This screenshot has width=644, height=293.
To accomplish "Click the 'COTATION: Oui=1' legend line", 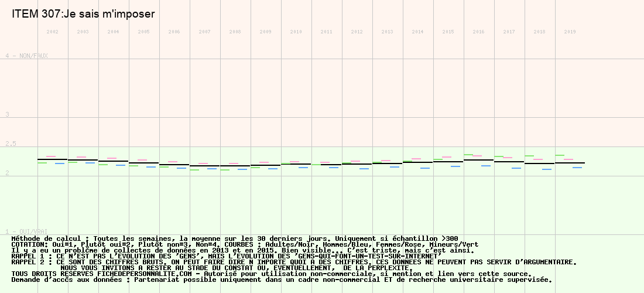I will pos(245,244).
